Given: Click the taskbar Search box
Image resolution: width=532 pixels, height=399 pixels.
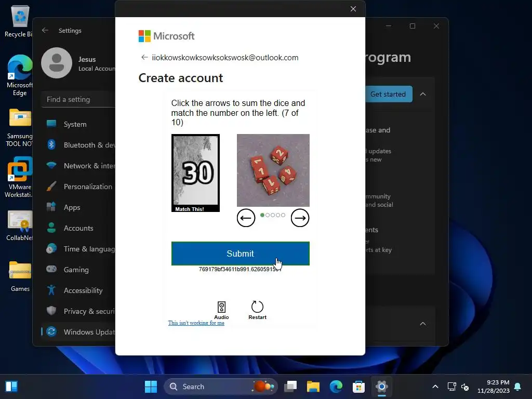Looking at the screenshot, I should click(x=220, y=387).
